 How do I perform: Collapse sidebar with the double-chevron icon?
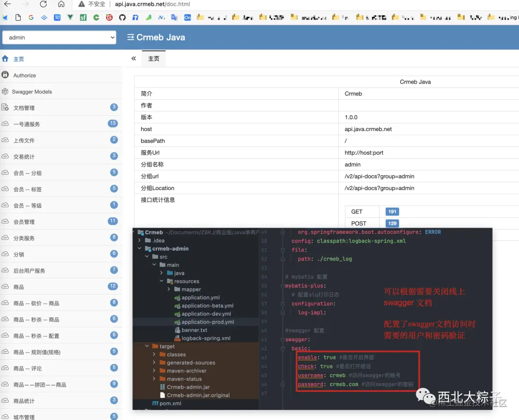[134, 59]
